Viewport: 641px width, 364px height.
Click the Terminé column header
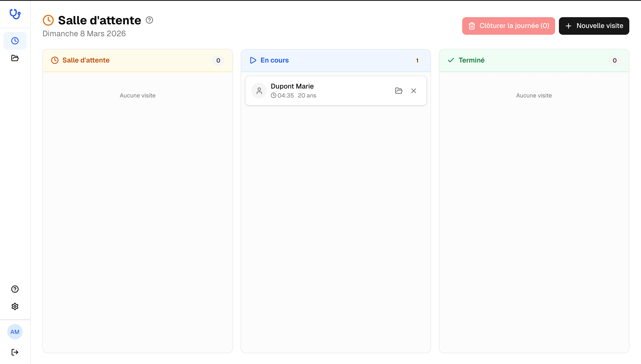471,60
